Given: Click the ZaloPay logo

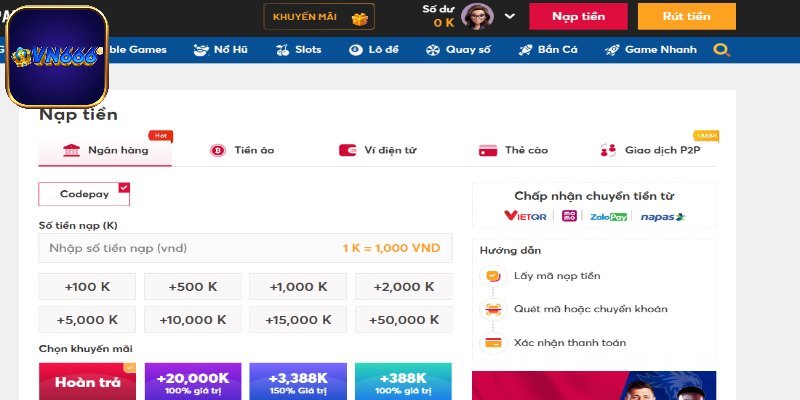Looking at the screenshot, I should click(608, 216).
